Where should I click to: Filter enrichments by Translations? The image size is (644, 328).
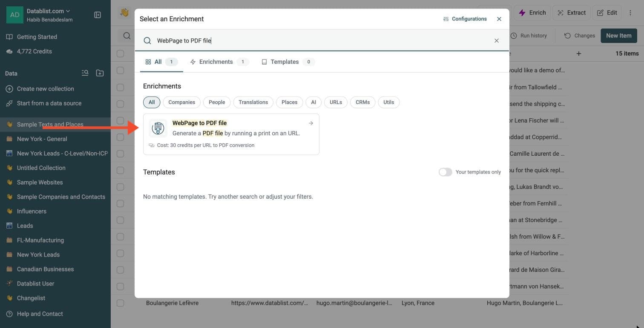click(253, 103)
